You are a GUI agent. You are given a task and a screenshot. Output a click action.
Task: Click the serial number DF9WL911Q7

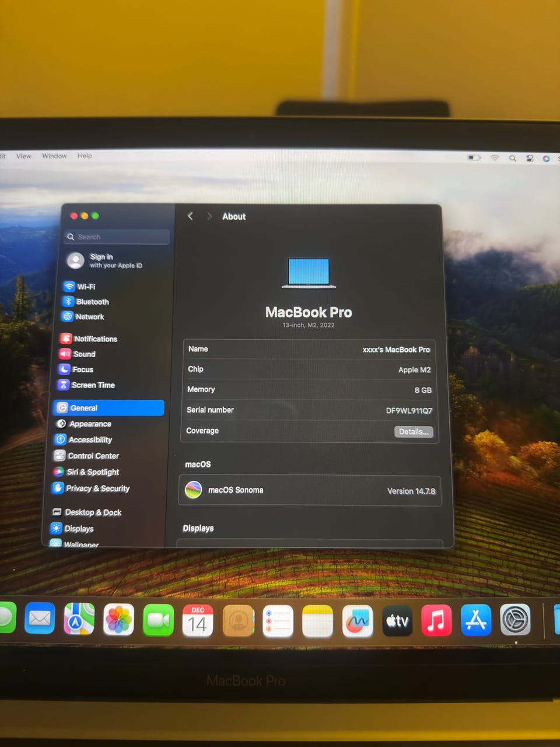coord(409,411)
